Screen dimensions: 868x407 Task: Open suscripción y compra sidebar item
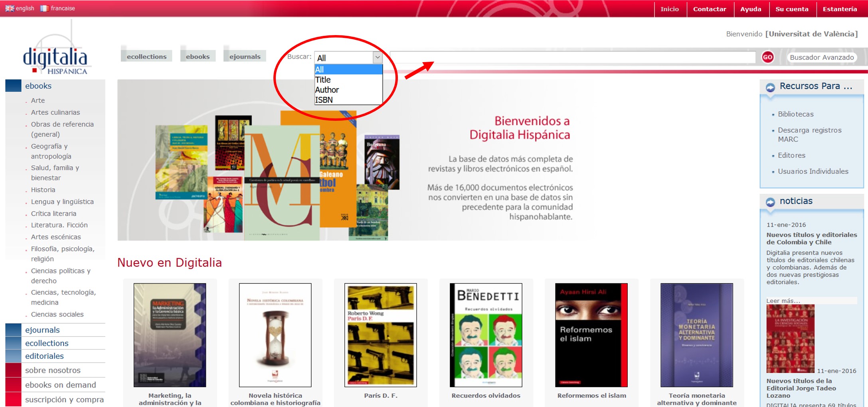click(64, 399)
